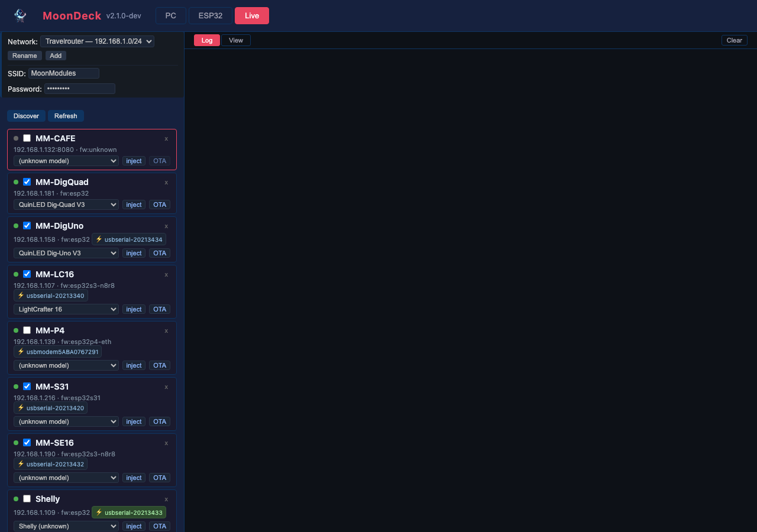Inject settings into Shelly
757x532 pixels.
[134, 526]
